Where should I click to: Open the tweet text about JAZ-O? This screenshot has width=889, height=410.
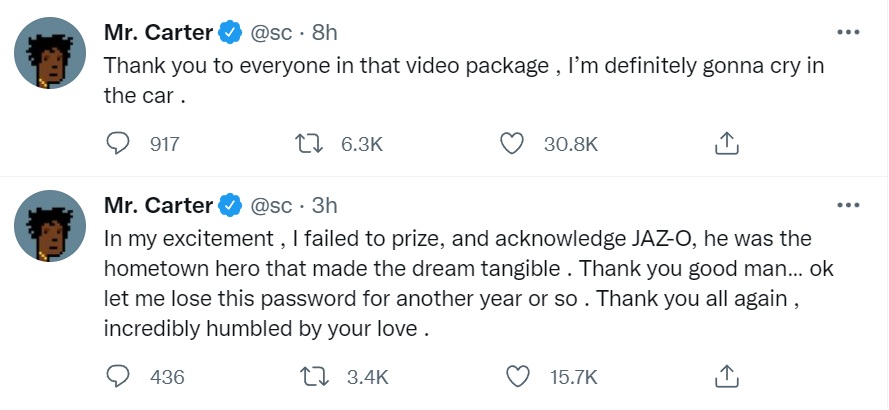click(450, 285)
